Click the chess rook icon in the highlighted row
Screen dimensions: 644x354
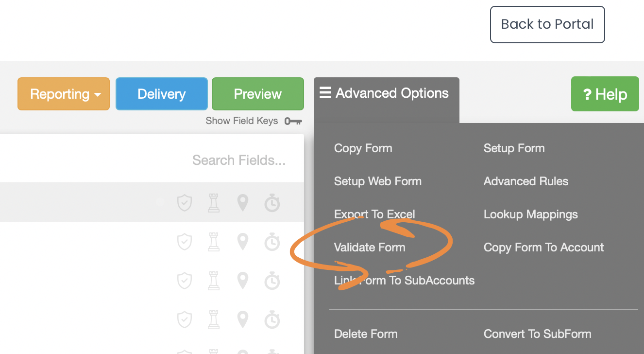click(x=214, y=203)
